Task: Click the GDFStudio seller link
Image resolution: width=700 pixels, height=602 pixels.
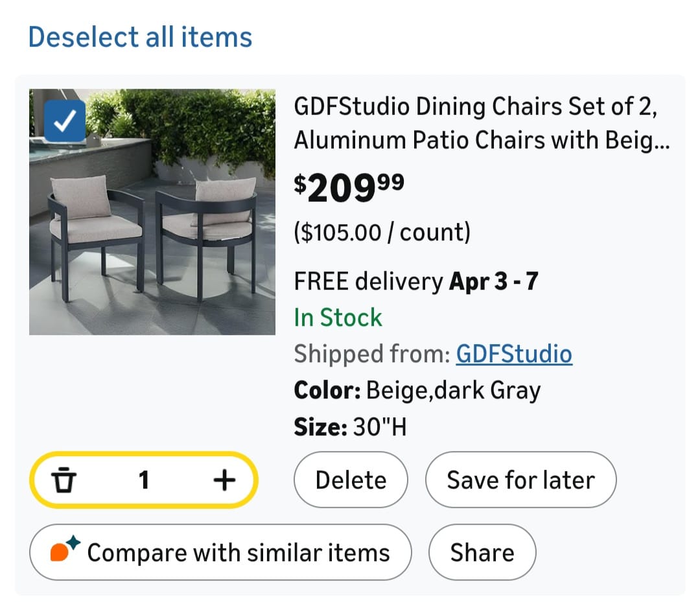Action: pos(514,354)
